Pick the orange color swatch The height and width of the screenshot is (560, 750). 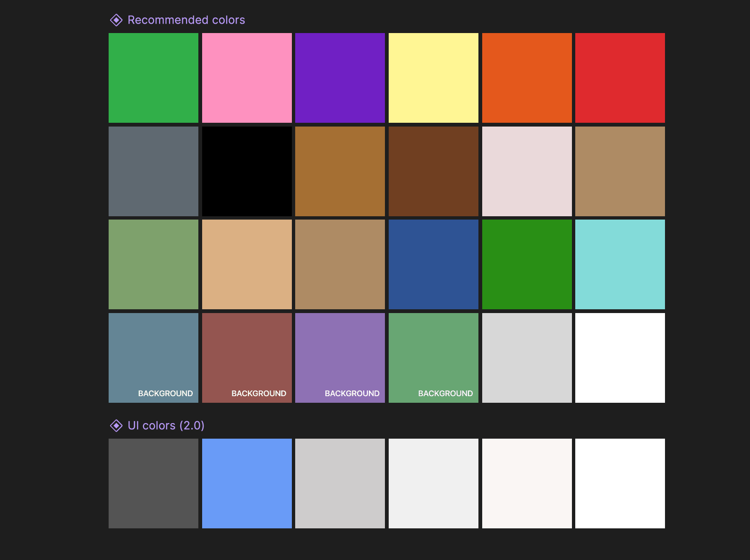pos(527,78)
